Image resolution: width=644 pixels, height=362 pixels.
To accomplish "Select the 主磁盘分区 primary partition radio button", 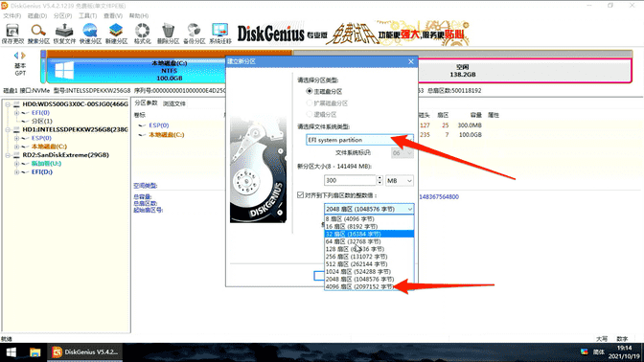I will (x=310, y=91).
